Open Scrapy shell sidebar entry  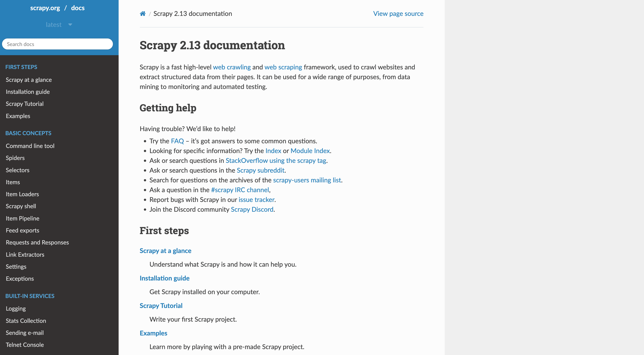pyautogui.click(x=21, y=206)
